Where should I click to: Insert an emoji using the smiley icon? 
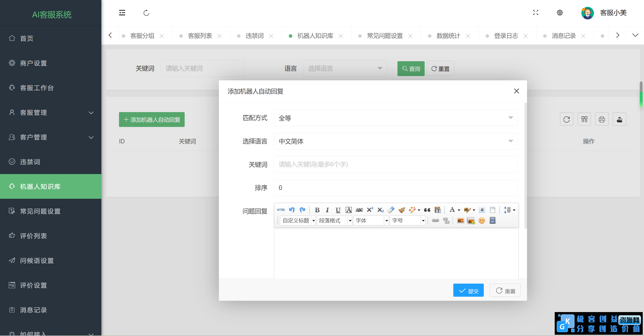coord(481,221)
